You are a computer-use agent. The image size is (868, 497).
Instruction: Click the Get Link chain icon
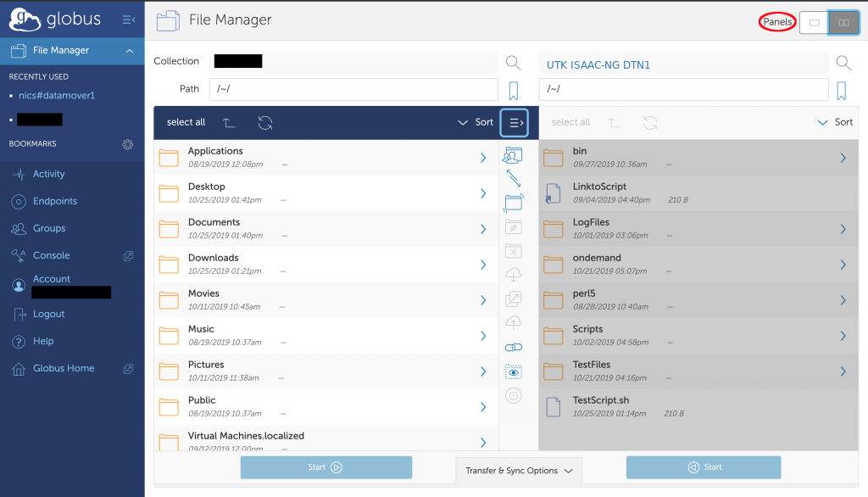pyautogui.click(x=513, y=348)
